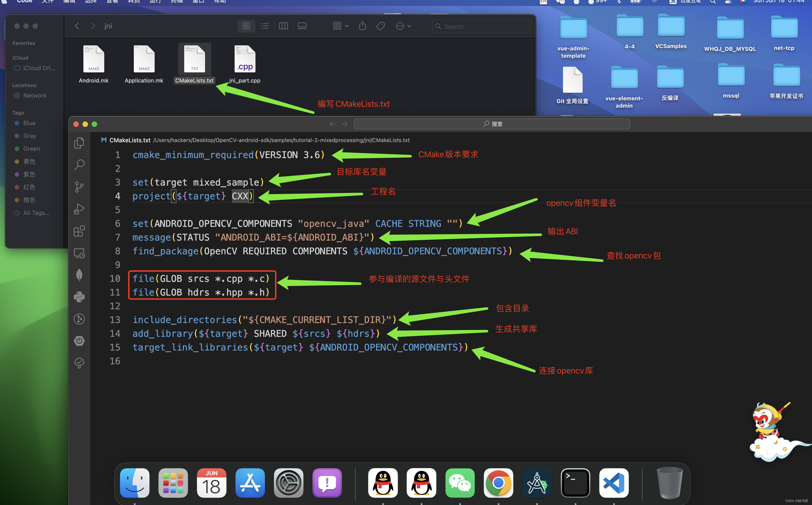
Task: Open the Finder group-by dropdown
Action: [340, 26]
